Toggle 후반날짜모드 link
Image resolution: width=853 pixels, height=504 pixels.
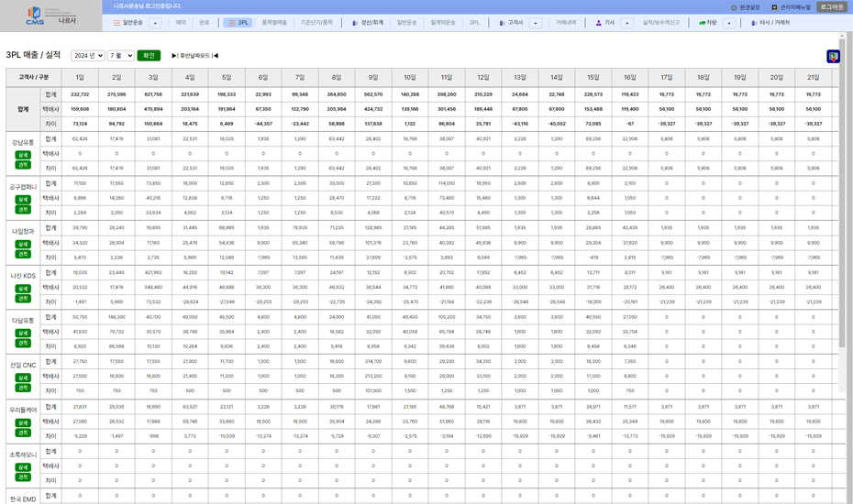194,56
